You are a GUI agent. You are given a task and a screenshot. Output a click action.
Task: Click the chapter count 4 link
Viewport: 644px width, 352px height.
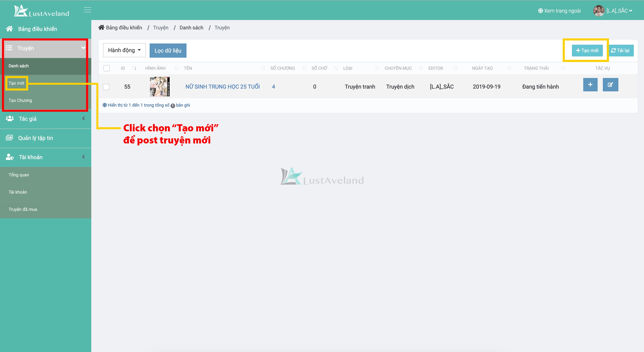[273, 87]
